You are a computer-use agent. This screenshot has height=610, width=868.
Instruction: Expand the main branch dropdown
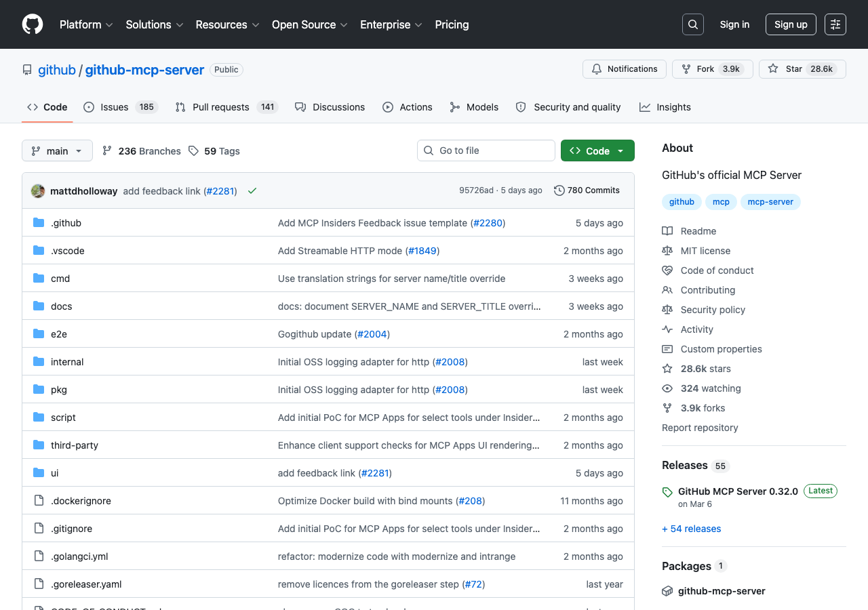pos(57,150)
